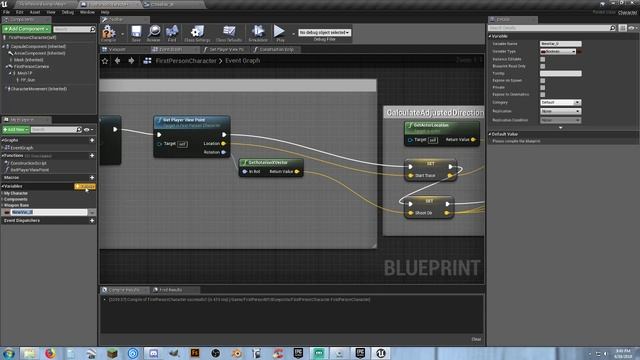Open Details panel eye view options
Viewport: 640px width, 360px height.
coord(633,28)
